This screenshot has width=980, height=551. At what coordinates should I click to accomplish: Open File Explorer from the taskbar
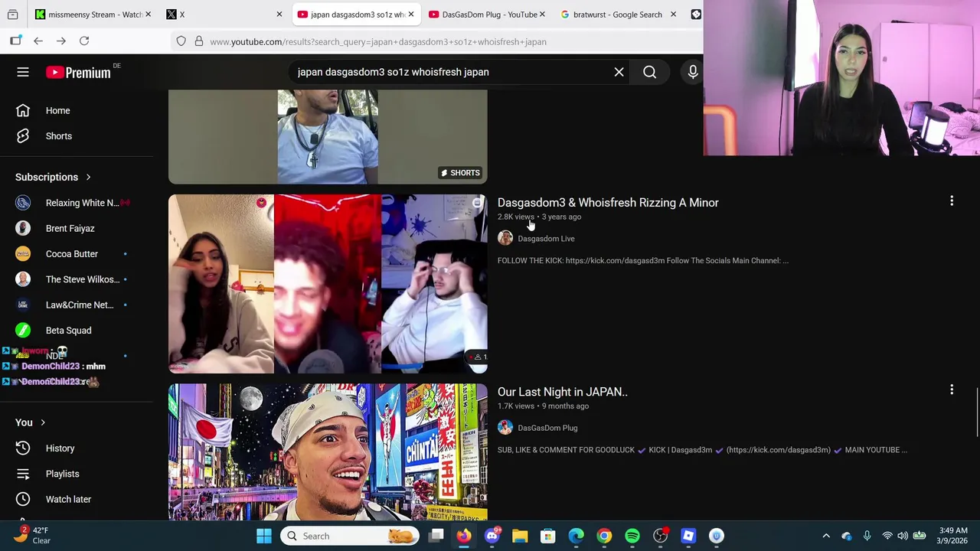[x=520, y=536]
